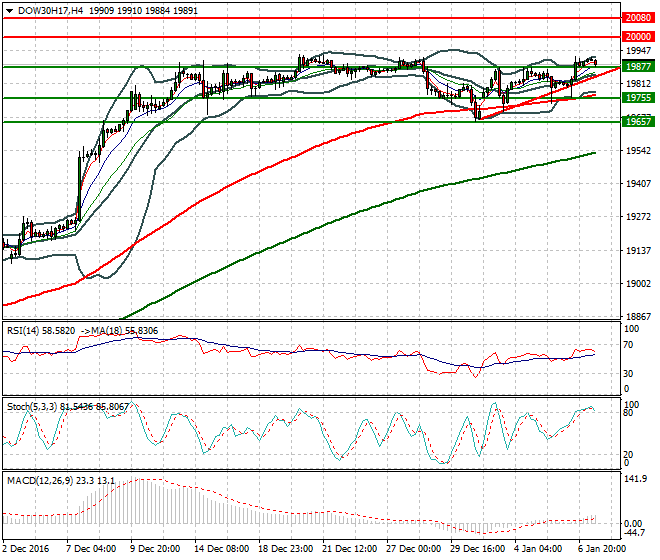
Task: Click the 27 Dec 00:00 time label
Action: point(413,549)
